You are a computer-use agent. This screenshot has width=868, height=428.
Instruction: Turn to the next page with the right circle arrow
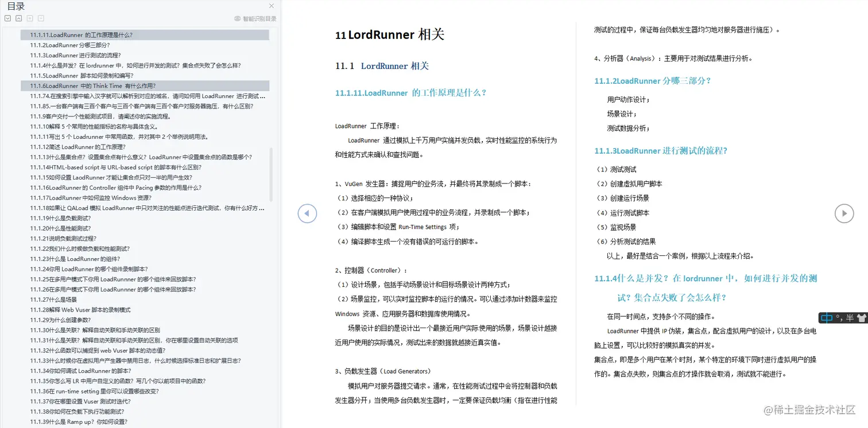[x=844, y=213]
